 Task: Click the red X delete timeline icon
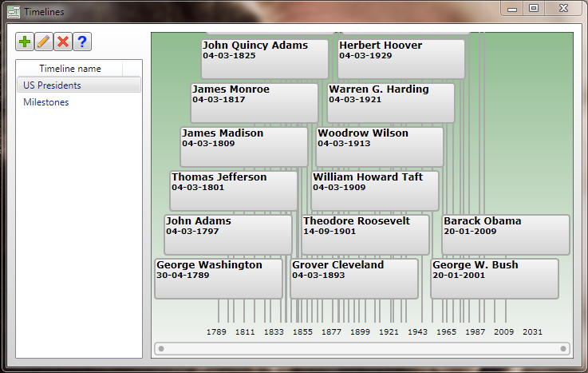[x=63, y=42]
